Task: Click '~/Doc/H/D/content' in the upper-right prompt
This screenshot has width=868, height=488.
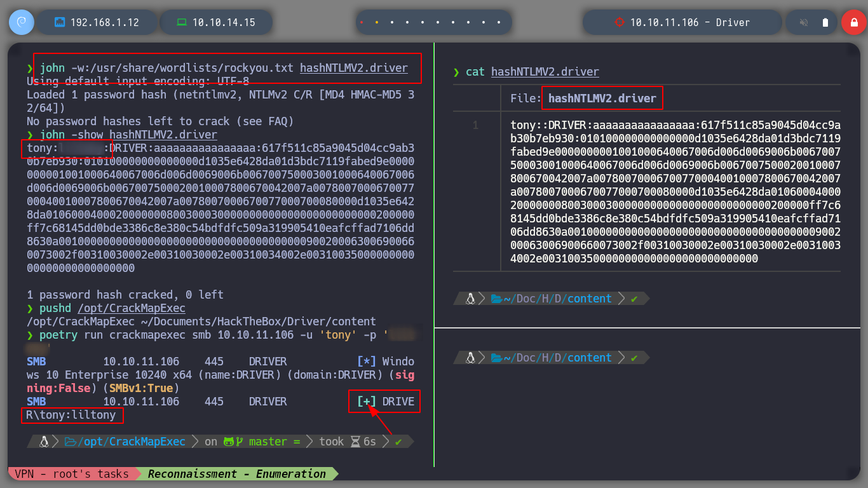Action: pos(558,299)
